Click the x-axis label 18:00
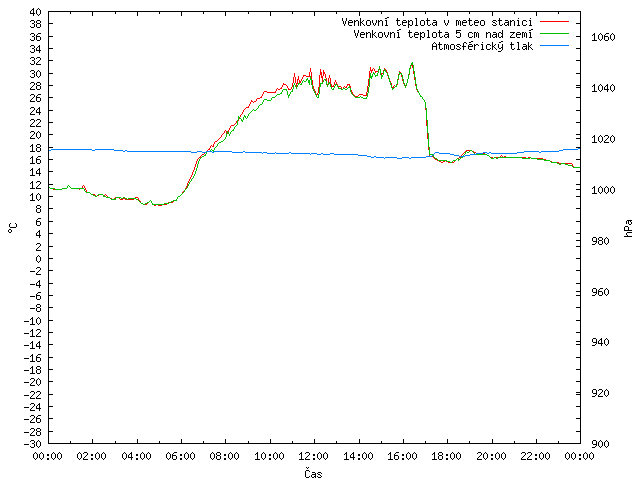This screenshot has width=640, height=480. (447, 456)
